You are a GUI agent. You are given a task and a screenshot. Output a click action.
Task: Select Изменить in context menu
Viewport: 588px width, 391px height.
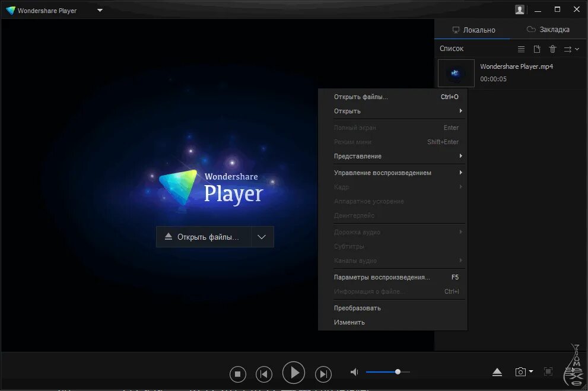coord(393,322)
